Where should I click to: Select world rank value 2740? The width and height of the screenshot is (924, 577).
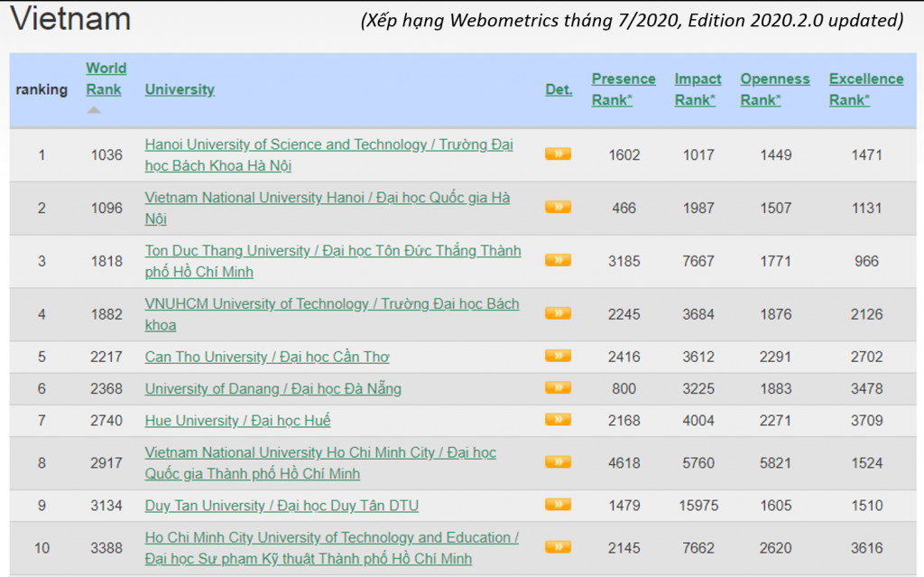pos(106,421)
